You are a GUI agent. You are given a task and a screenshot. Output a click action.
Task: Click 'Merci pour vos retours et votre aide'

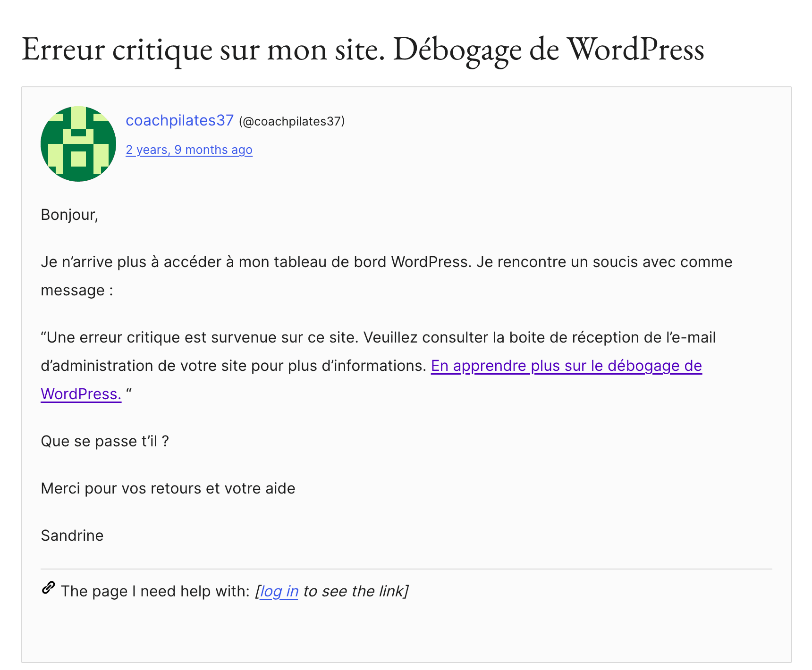pos(168,488)
